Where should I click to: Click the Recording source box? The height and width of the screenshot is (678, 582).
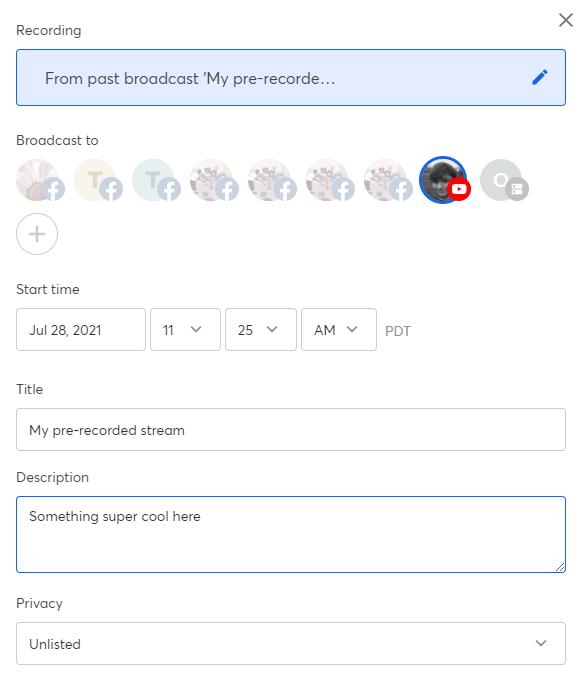(x=291, y=77)
